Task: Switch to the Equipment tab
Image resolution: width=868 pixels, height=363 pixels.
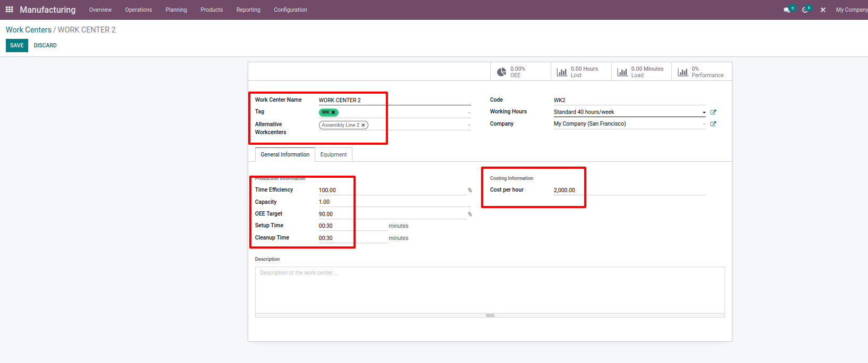Action: pos(333,154)
